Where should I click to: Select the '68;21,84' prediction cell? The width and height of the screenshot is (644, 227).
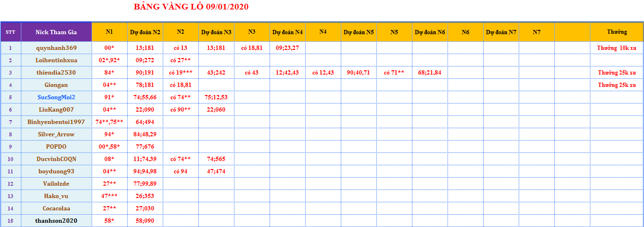pyautogui.click(x=430, y=73)
